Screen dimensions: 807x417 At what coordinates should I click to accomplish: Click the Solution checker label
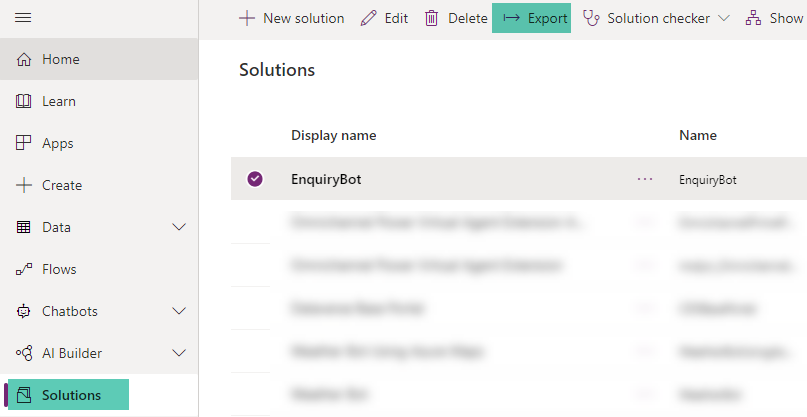658,19
